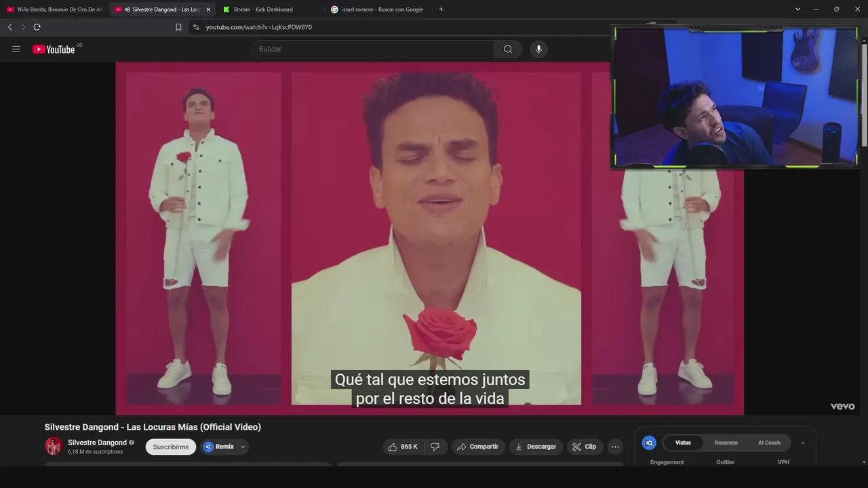Click the address bar URL

click(x=259, y=27)
